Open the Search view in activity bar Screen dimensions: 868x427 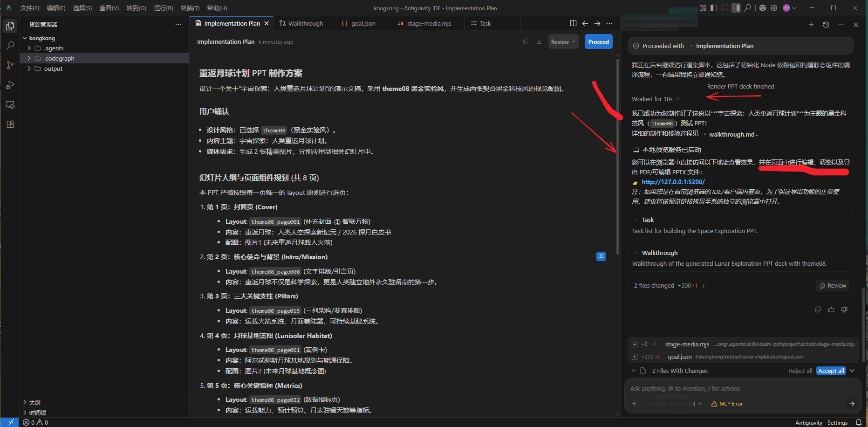click(x=10, y=46)
